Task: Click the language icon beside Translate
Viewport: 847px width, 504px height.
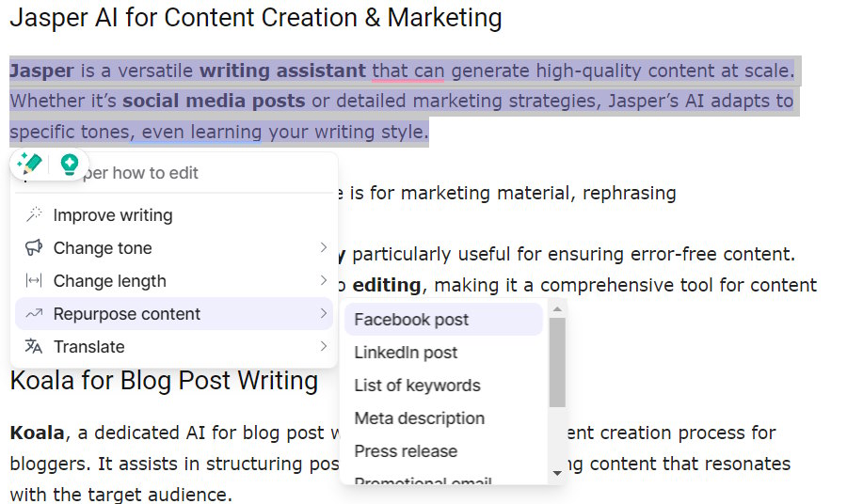Action: point(34,346)
